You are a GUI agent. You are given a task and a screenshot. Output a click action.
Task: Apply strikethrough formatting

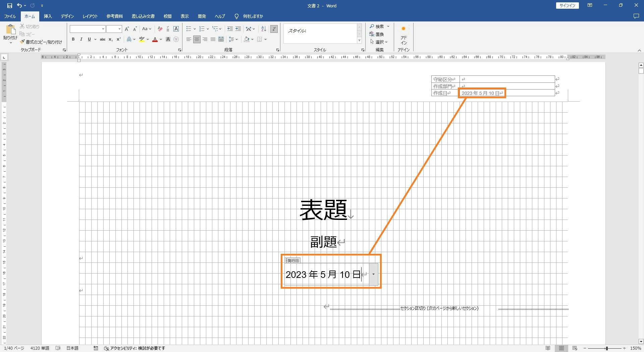tap(103, 40)
